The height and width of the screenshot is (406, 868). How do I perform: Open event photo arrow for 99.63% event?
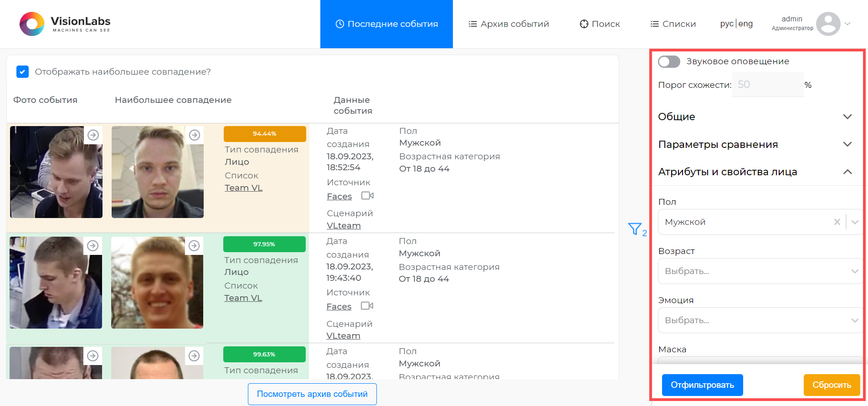coord(93,356)
